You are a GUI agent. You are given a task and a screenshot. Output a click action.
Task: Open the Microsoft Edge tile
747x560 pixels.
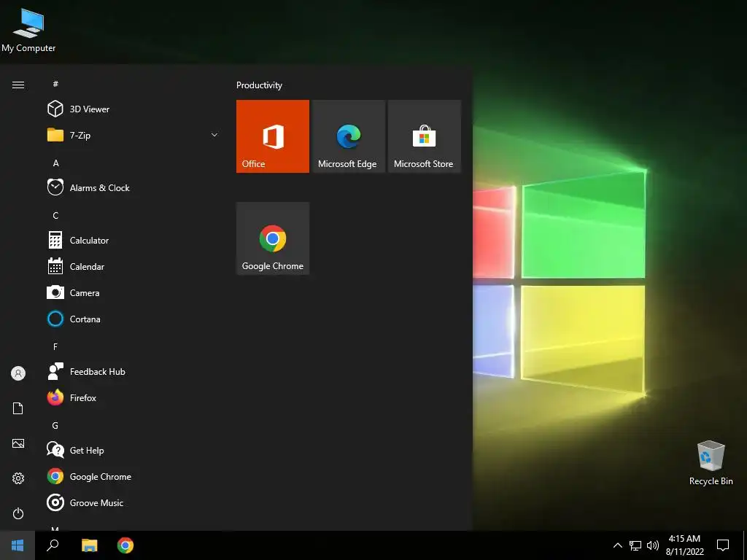point(348,136)
